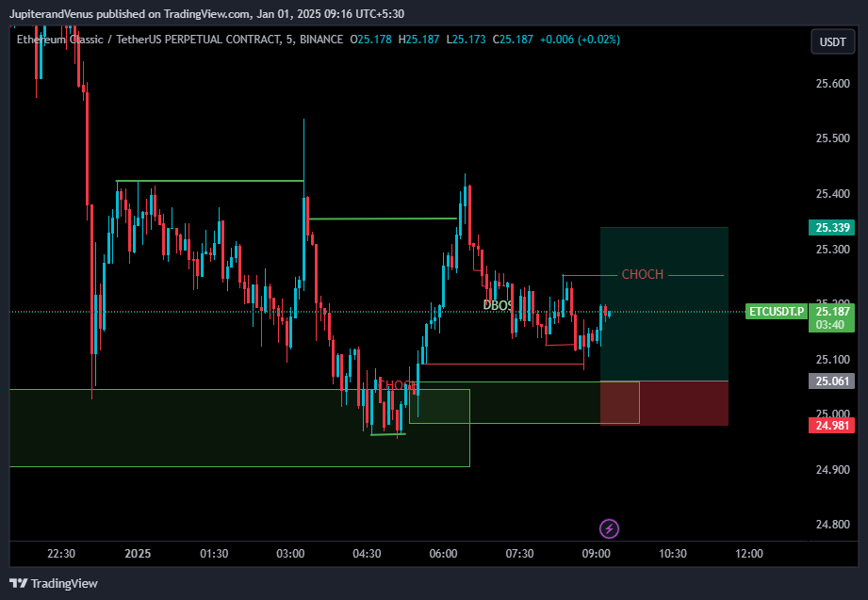Click the 25.100 price axis label
The height and width of the screenshot is (600, 868).
tap(832, 359)
